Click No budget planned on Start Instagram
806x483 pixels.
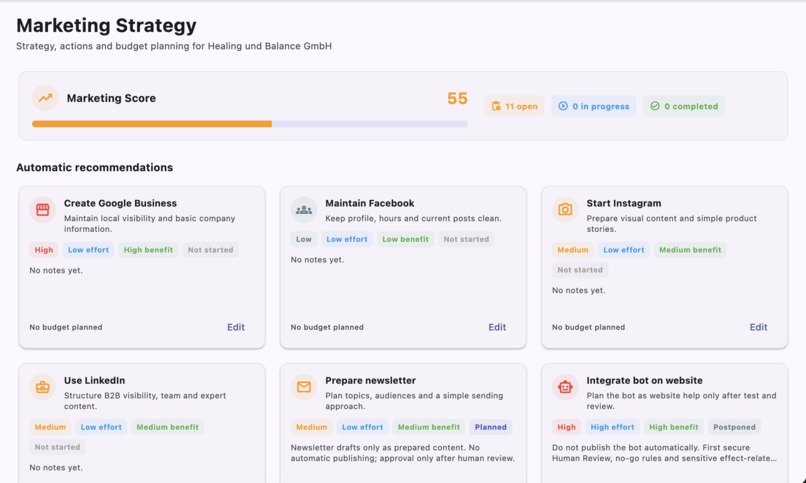coord(589,327)
